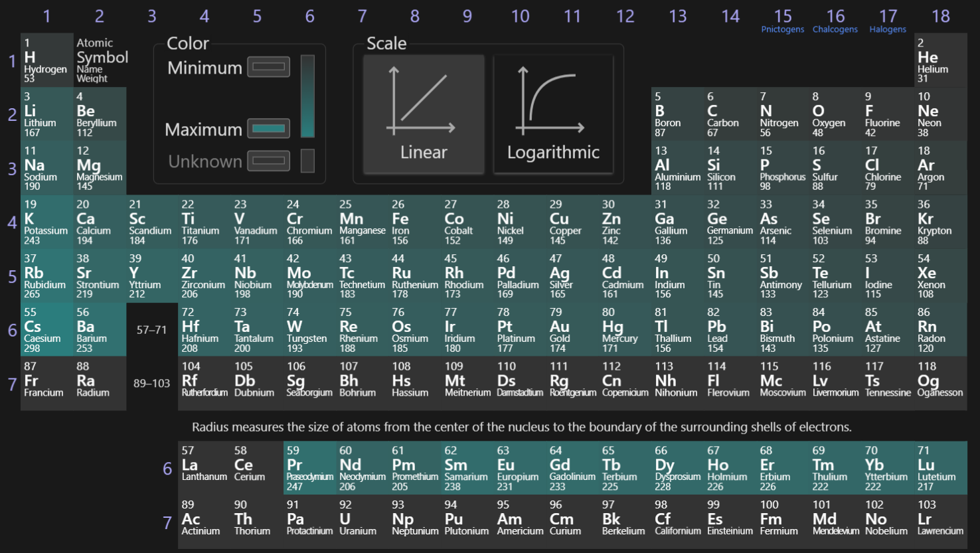Viewport: 980px width, 553px height.
Task: Select the Helium element tile
Action: [x=940, y=60]
